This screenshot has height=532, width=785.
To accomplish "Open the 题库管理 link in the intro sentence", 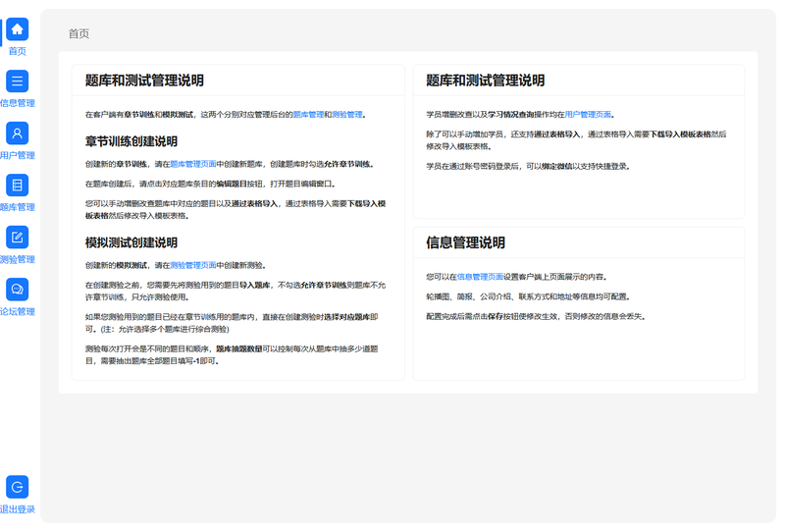I will pyautogui.click(x=309, y=115).
